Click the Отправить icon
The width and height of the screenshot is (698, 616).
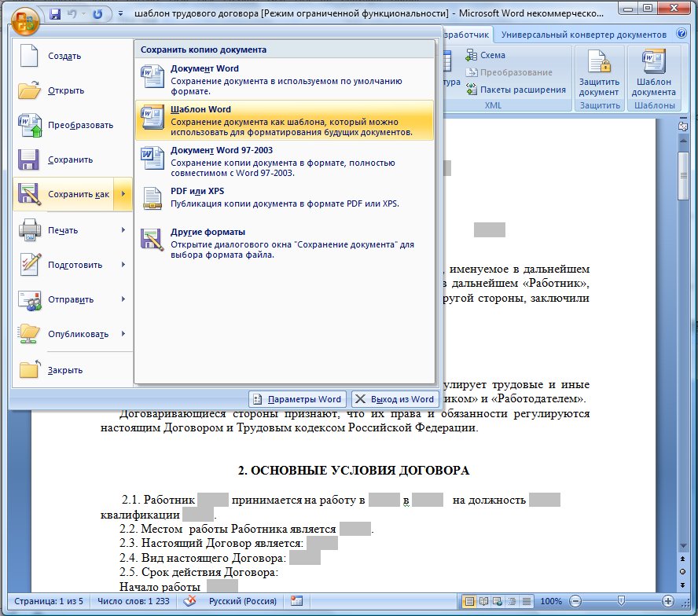click(30, 299)
